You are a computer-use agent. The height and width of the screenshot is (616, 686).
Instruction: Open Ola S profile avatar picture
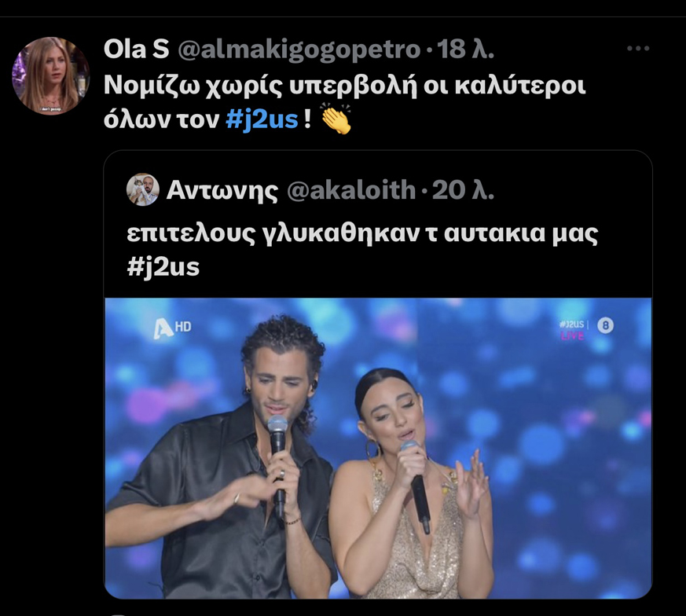coord(50,75)
